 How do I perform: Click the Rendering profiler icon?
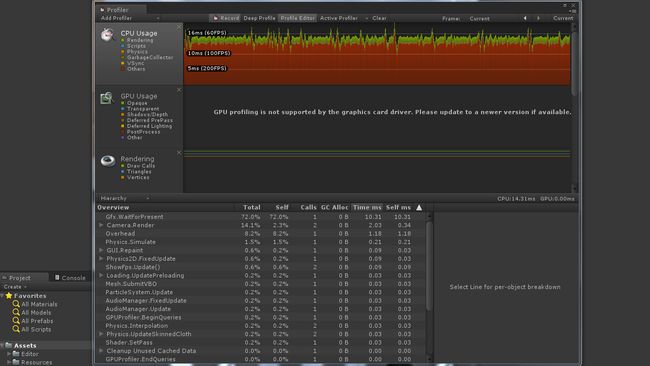108,161
